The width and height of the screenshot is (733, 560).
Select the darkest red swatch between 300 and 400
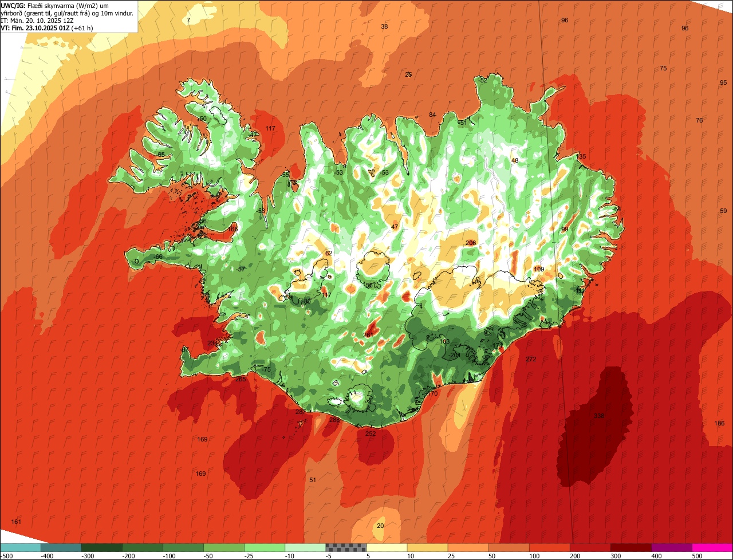point(631,547)
